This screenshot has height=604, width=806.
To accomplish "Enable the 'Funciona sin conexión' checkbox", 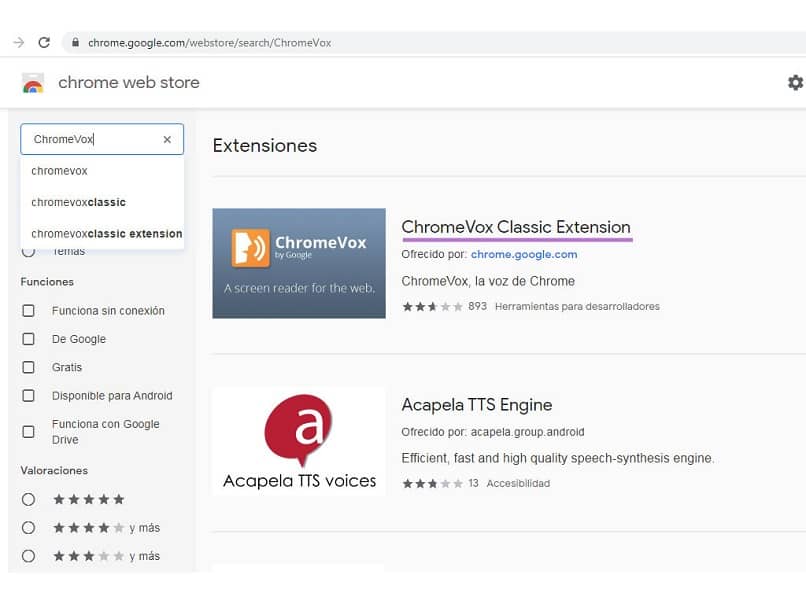I will [29, 310].
